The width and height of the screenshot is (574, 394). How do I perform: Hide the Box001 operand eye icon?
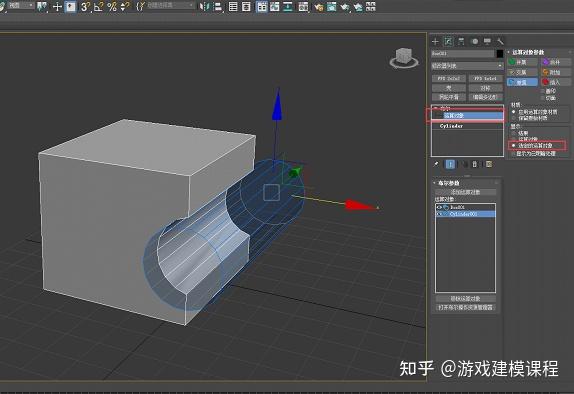439,207
